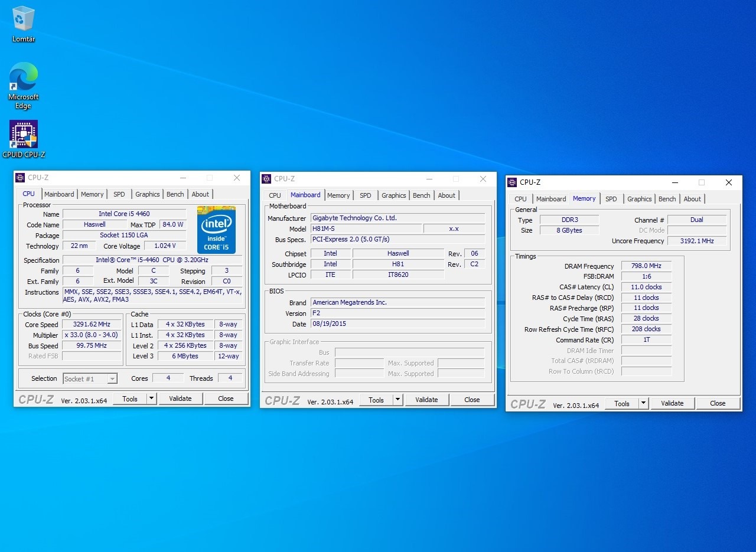Click the Gigabyte Technology Co. Ltd. manufacturer field
This screenshot has height=552, width=756.
[x=397, y=218]
